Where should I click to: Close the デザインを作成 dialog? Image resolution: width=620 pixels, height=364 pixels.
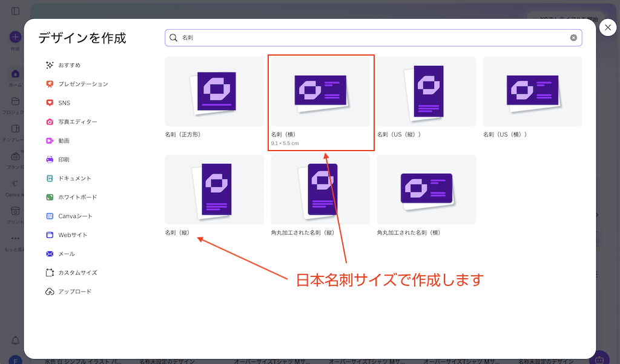(x=608, y=28)
